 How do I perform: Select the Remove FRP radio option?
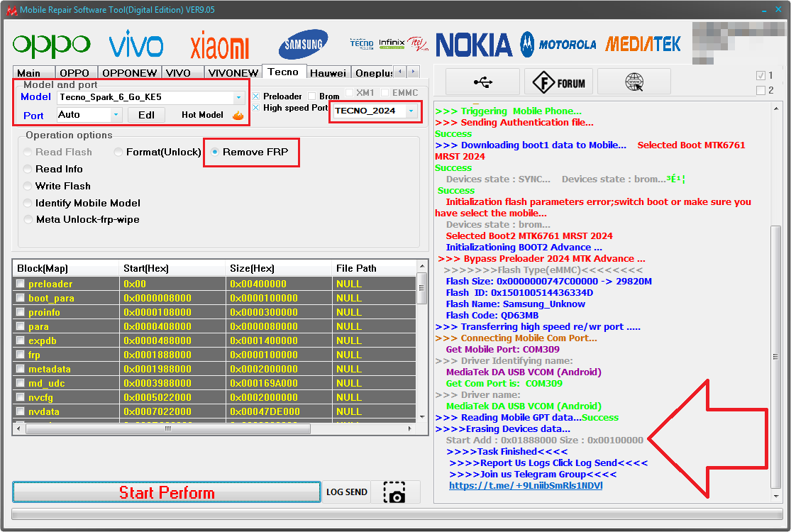click(x=215, y=153)
